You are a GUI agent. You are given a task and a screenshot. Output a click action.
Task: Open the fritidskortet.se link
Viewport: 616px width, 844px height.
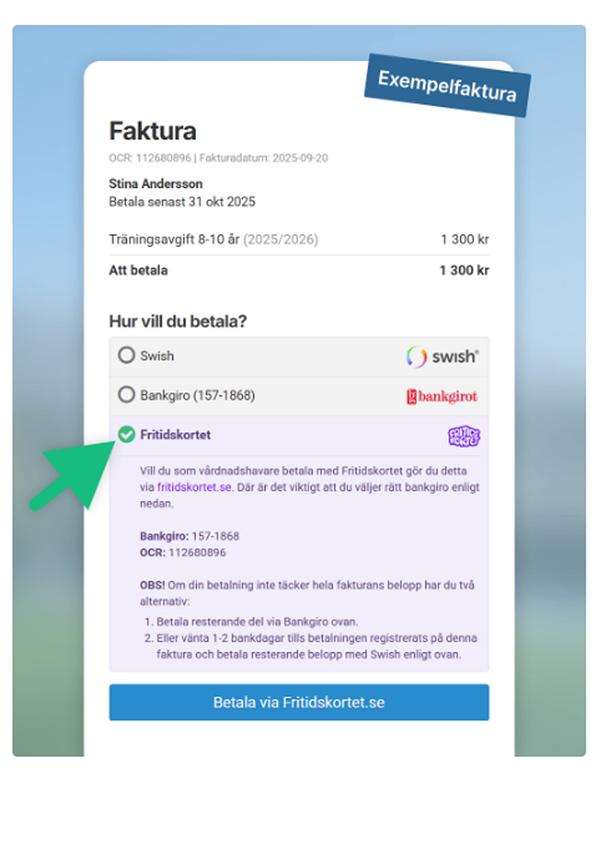[195, 487]
